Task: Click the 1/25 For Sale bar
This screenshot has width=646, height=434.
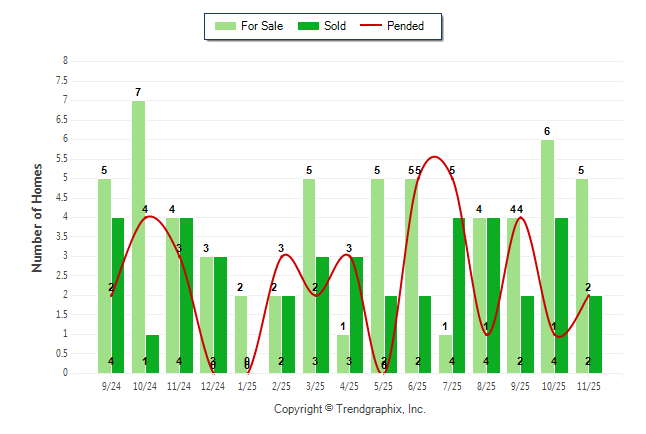Action: click(x=241, y=334)
